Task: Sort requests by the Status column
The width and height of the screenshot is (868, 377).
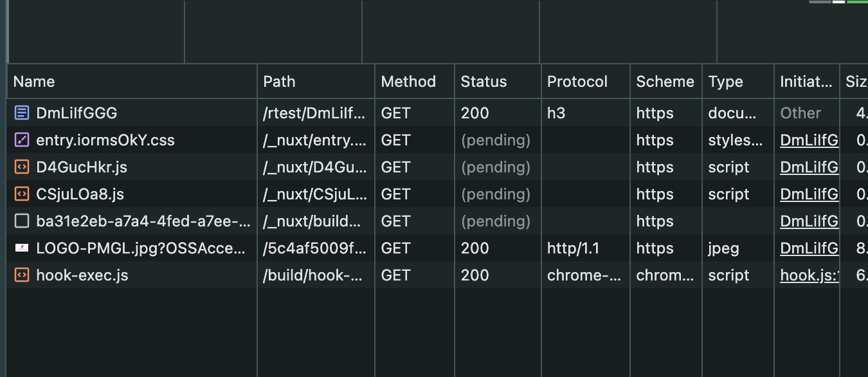Action: click(484, 82)
